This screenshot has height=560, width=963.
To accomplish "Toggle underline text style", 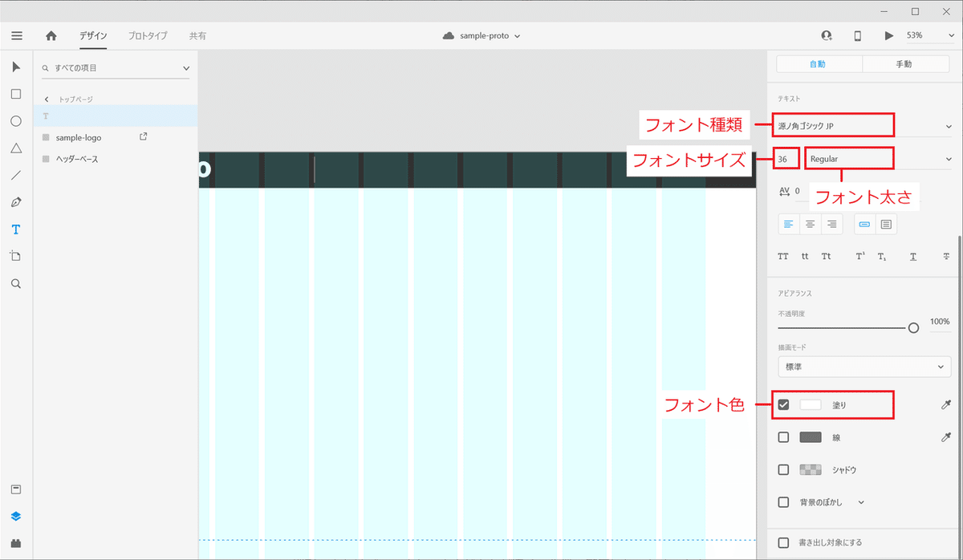I will tap(913, 257).
